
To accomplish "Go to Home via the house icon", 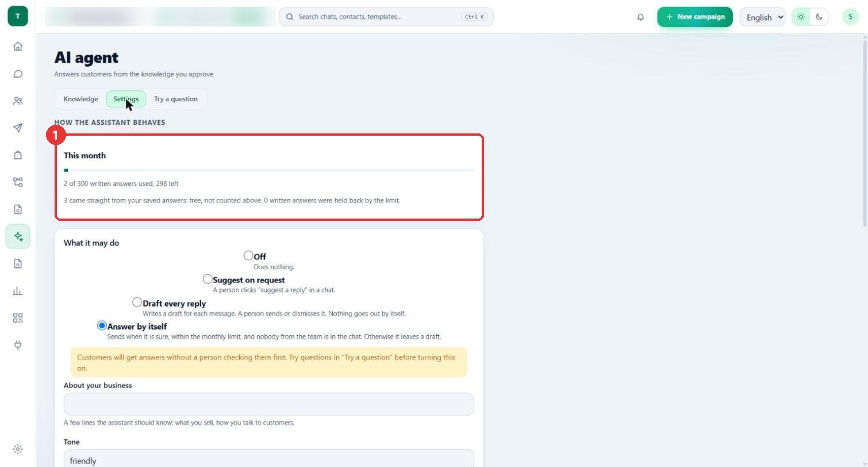I will pos(18,46).
